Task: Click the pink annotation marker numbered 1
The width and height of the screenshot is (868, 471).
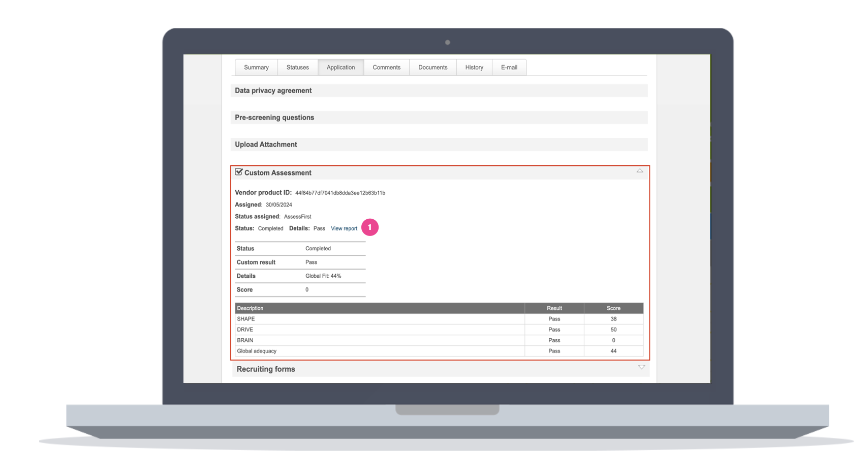Action: (370, 227)
